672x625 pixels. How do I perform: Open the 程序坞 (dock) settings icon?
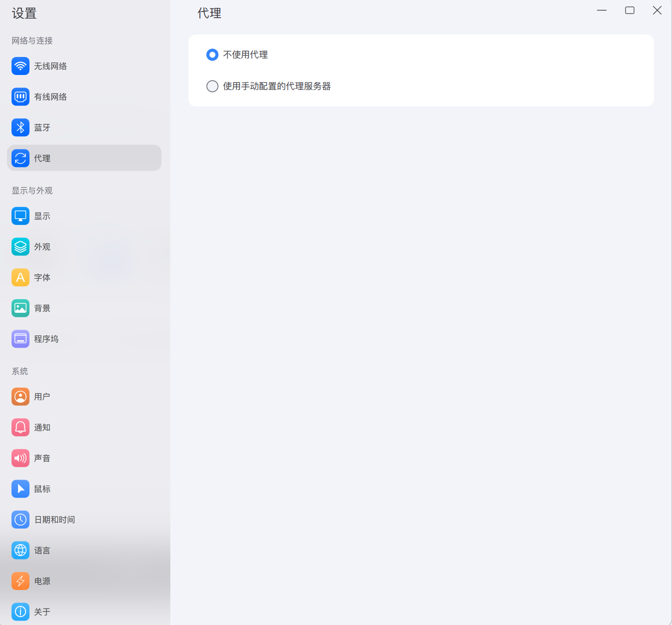20,338
